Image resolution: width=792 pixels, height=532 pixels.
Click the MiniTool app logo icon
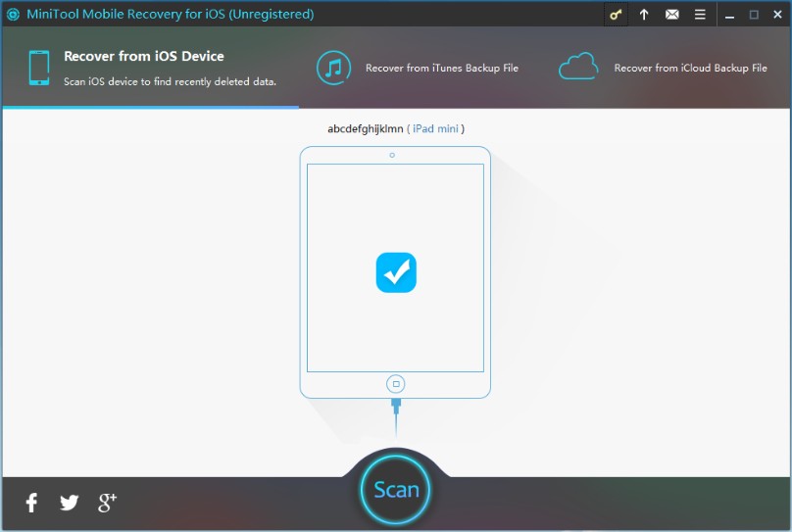[13, 14]
